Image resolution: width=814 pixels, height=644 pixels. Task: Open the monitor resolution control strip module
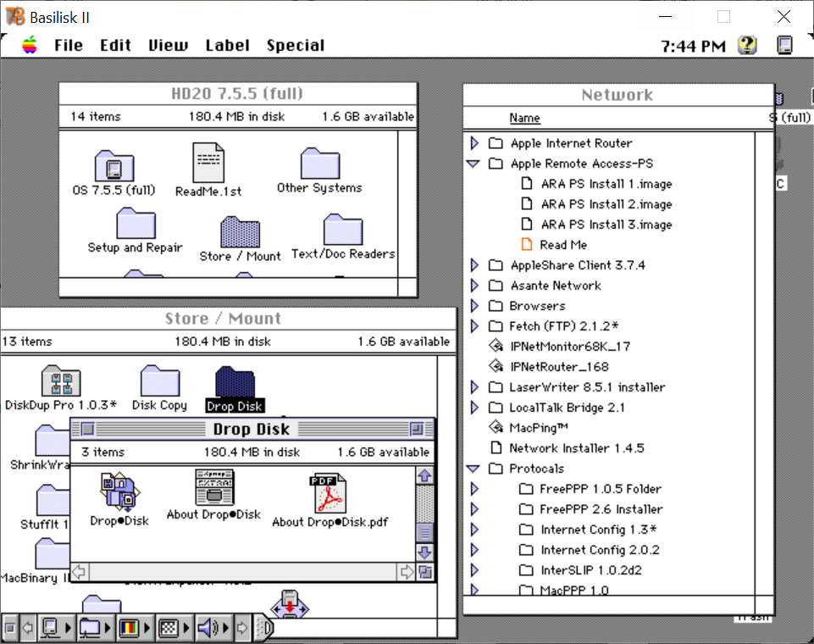(174, 628)
